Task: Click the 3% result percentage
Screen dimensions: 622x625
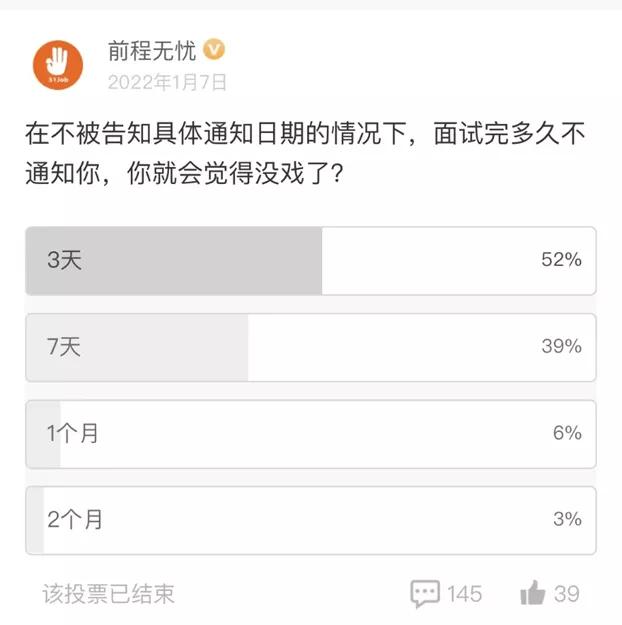Action: (x=566, y=519)
